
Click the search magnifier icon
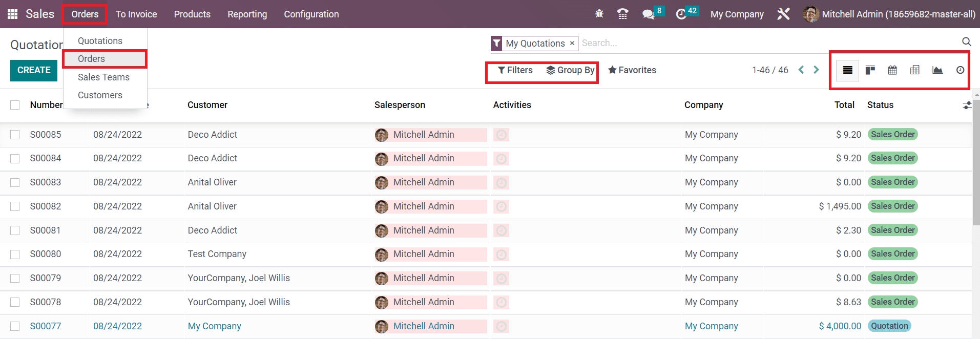[966, 42]
